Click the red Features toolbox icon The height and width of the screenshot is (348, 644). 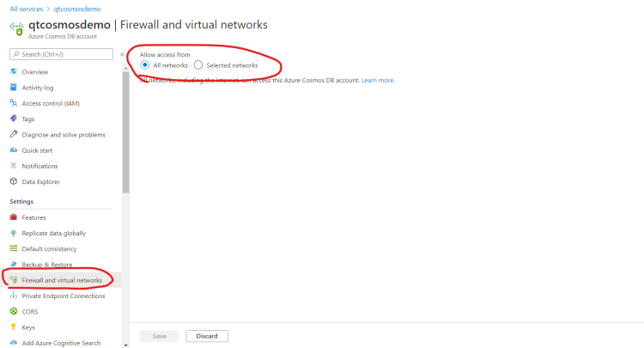pyautogui.click(x=14, y=217)
